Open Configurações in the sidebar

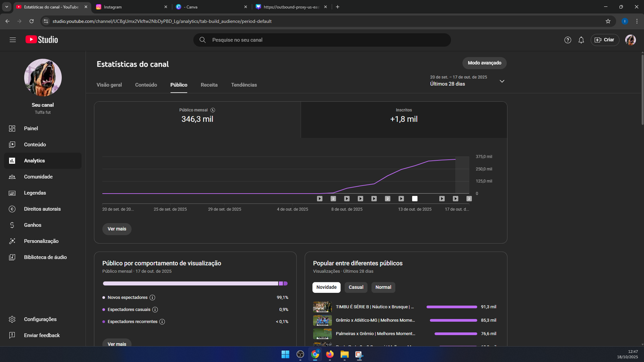(40, 319)
